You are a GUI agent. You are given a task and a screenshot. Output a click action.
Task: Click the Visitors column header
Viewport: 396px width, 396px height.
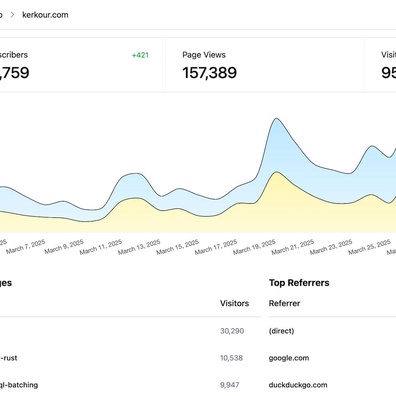pos(234,303)
